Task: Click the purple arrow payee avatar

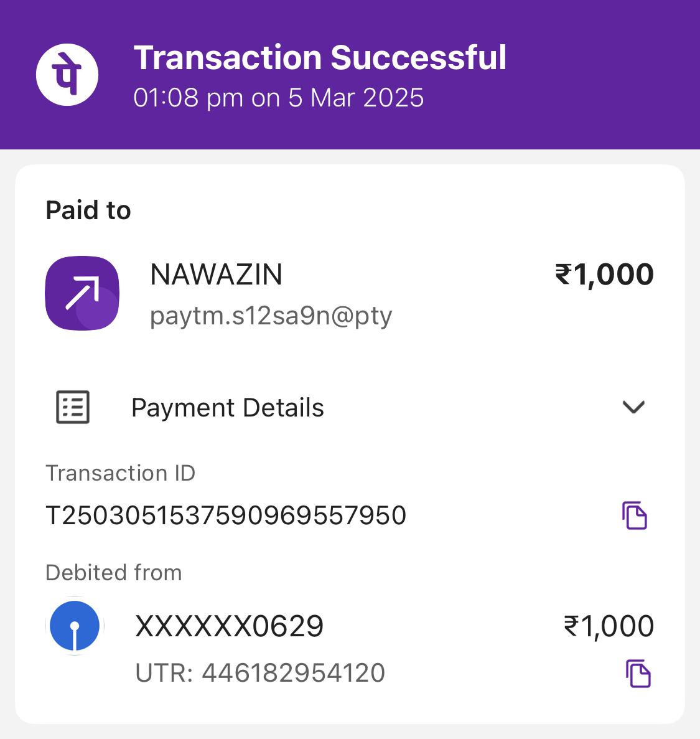Action: tap(82, 293)
